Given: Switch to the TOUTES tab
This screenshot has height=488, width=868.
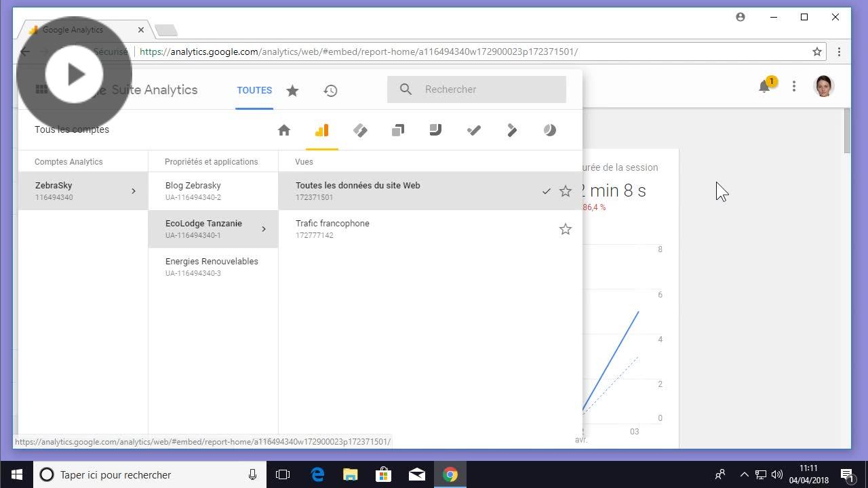Looking at the screenshot, I should (x=254, y=90).
